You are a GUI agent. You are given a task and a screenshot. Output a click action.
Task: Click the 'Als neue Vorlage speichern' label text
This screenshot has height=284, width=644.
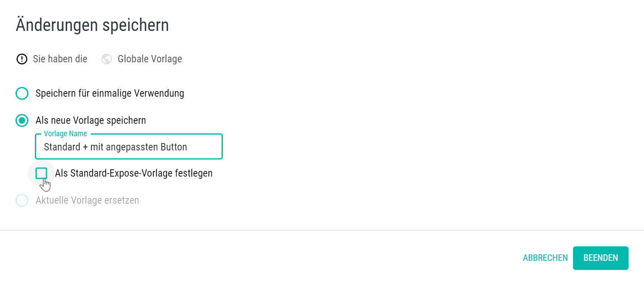(91, 120)
